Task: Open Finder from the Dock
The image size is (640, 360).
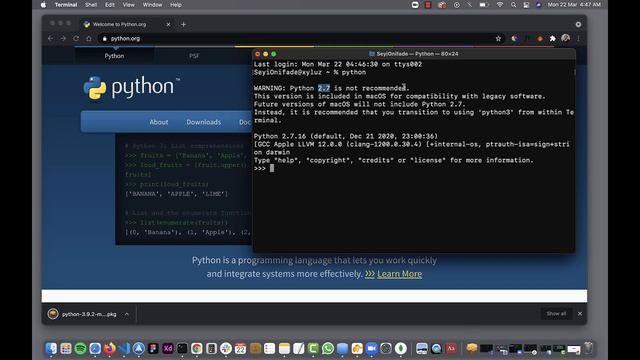Action: coord(51,348)
